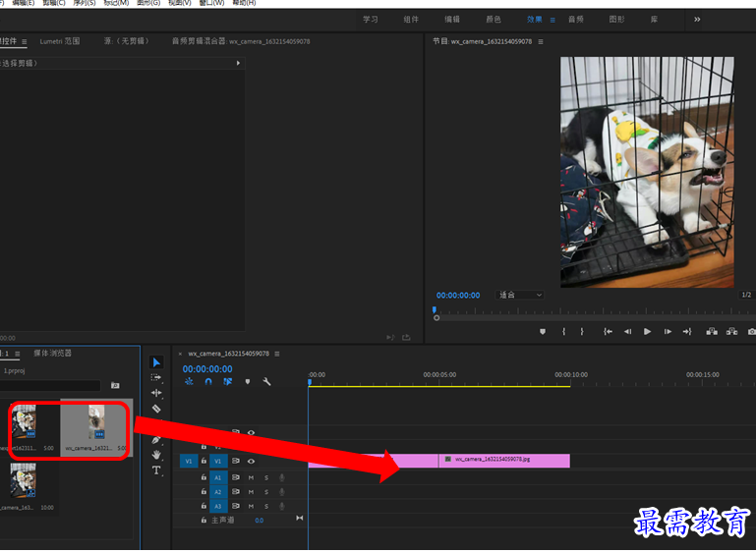Open the 1/2 playback resolution dropdown
The width and height of the screenshot is (756, 553).
747,295
